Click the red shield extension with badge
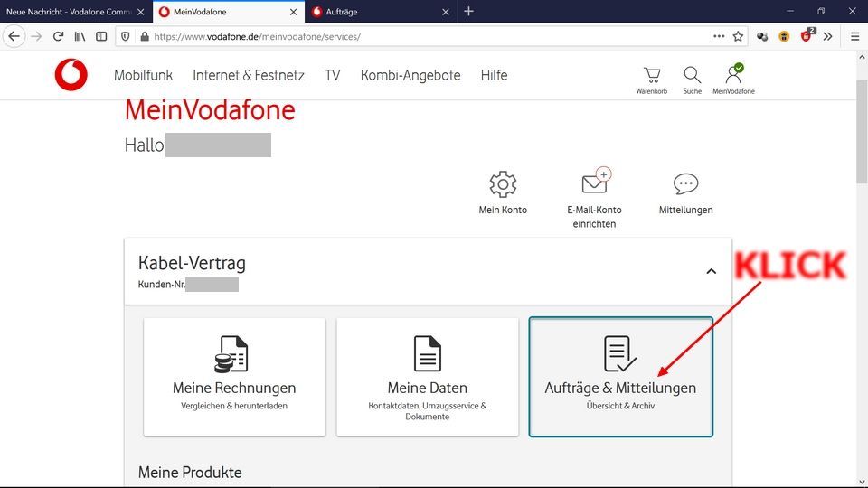868x488 pixels. (807, 36)
